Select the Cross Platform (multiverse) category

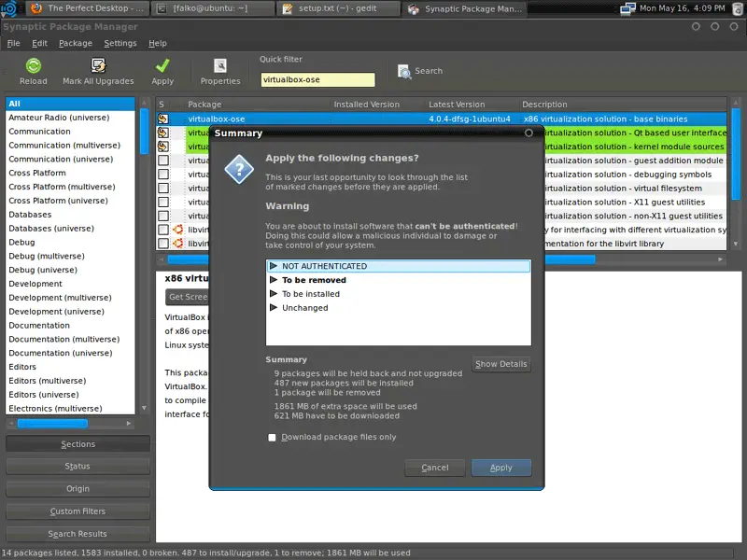click(71, 187)
